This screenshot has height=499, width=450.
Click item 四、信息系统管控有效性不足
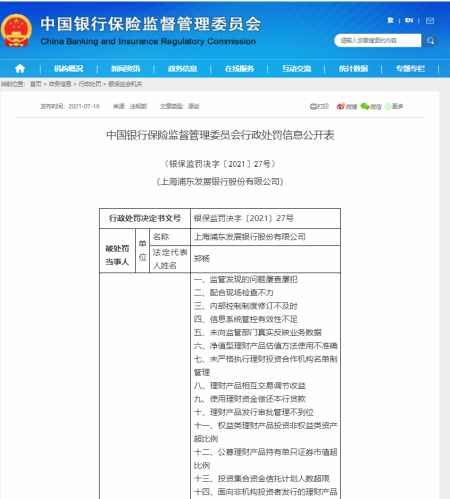tap(246, 319)
